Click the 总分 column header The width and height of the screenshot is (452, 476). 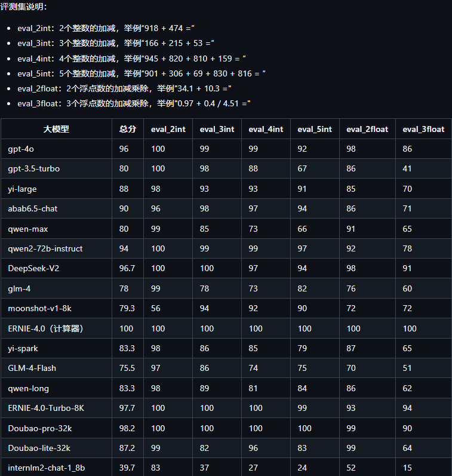coord(127,129)
